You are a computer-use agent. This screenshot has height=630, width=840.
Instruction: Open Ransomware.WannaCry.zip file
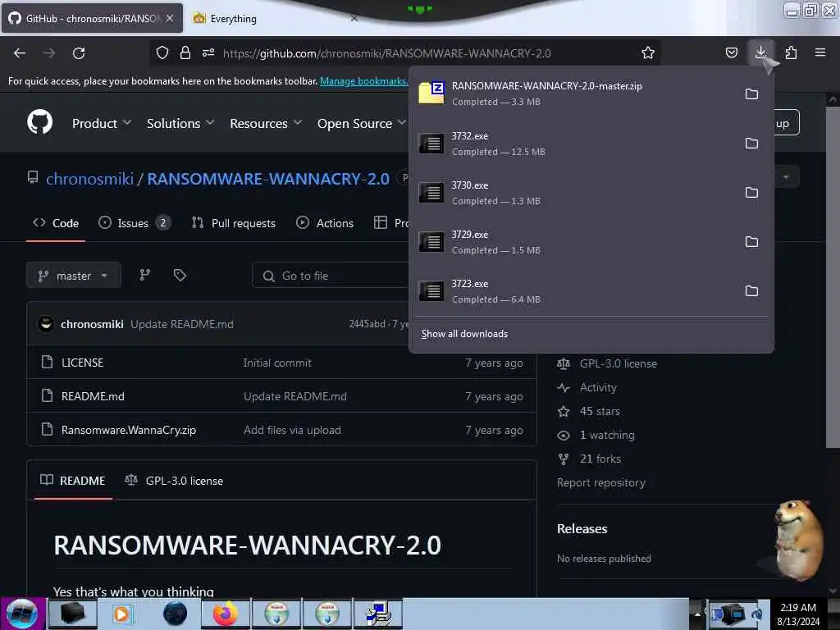click(129, 430)
